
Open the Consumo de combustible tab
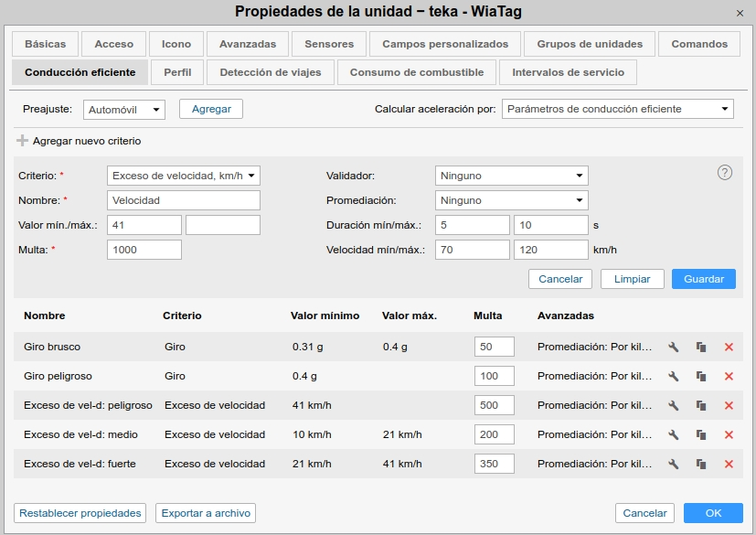tap(417, 72)
